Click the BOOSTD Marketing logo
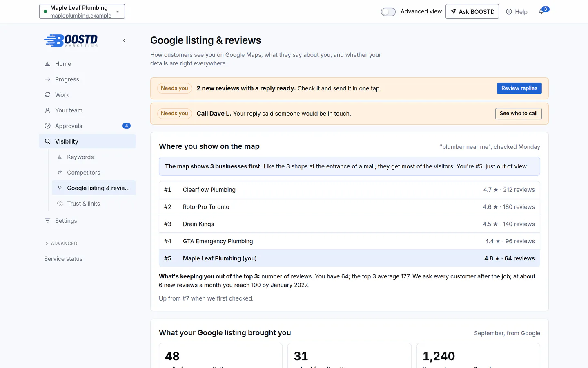 point(71,40)
